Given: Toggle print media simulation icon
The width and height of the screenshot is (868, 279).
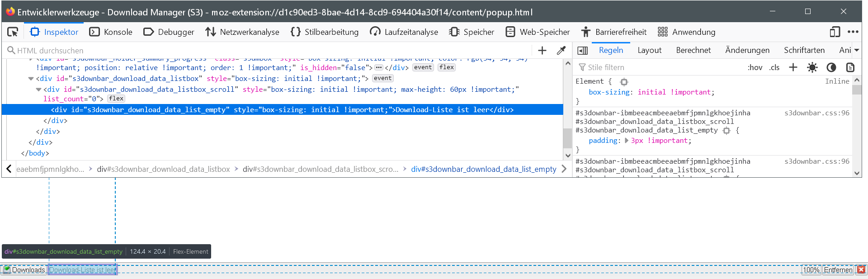Looking at the screenshot, I should click(x=850, y=67).
